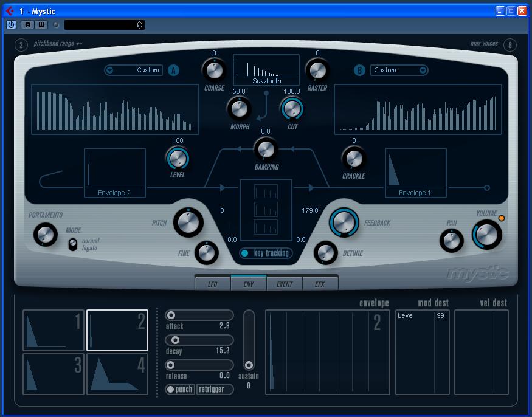
Task: Click the VOLUME knob
Action: [x=487, y=235]
